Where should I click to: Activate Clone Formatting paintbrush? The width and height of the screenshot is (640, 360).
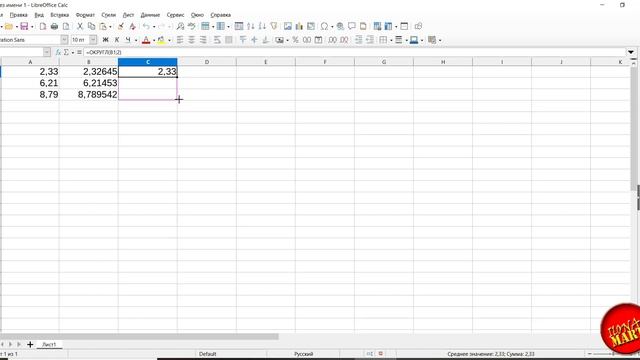121,27
